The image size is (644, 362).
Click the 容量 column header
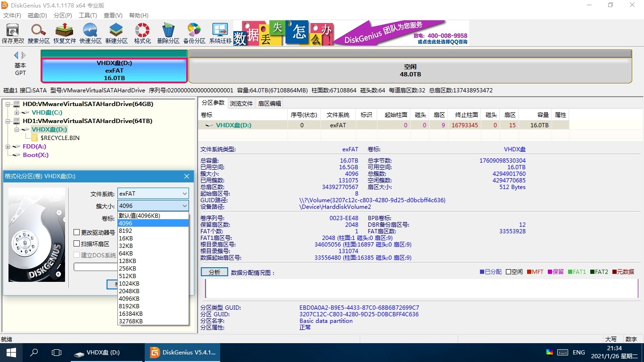click(535, 115)
